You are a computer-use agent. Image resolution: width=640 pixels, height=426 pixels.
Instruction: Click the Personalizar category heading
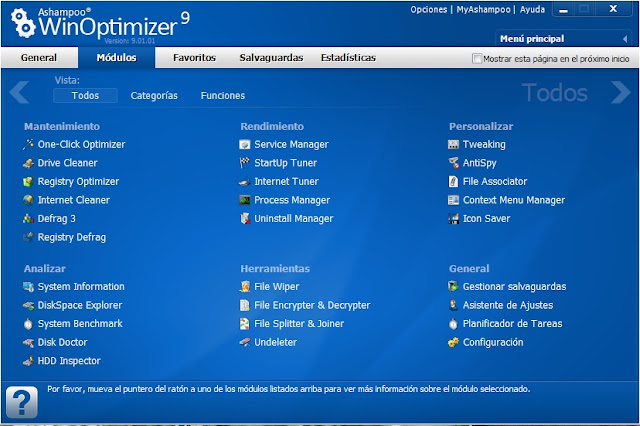pos(481,126)
